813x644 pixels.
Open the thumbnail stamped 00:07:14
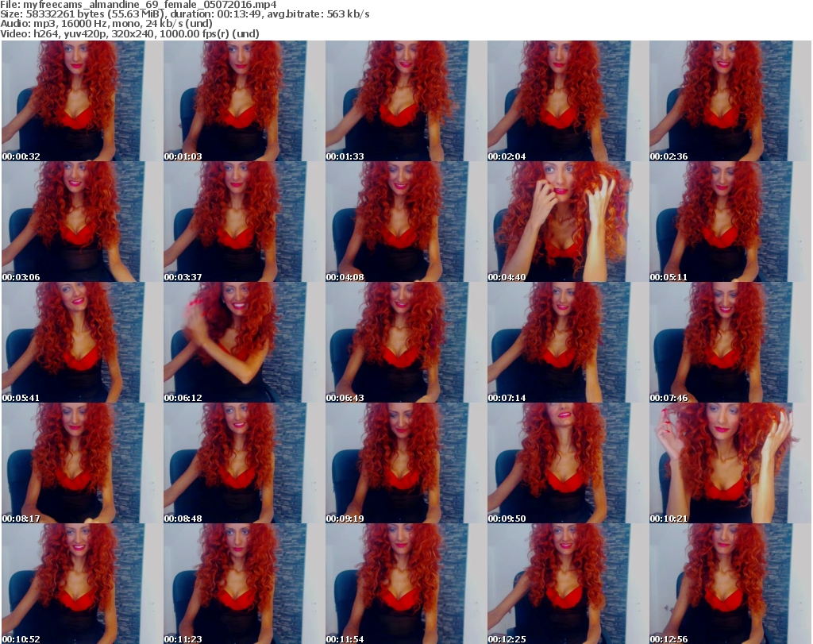(x=567, y=343)
